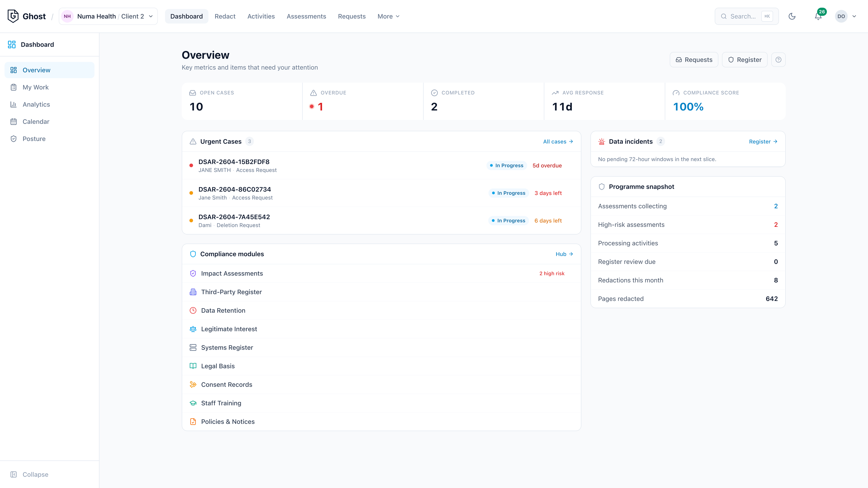The width and height of the screenshot is (868, 488).
Task: Open Assessments collecting row
Action: tap(688, 206)
